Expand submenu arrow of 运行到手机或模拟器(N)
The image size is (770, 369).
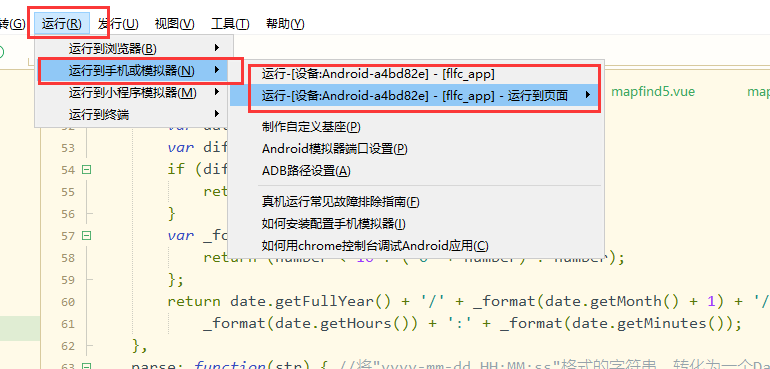(x=217, y=70)
